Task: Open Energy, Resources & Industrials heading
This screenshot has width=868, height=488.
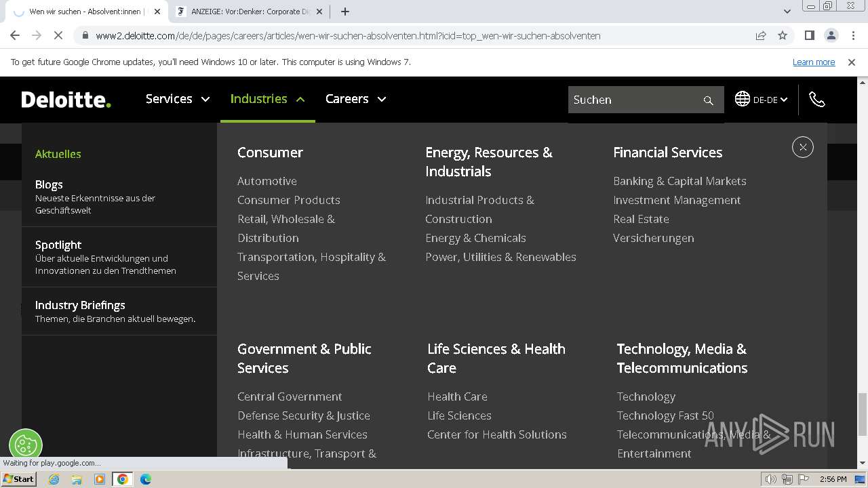Action: (x=489, y=162)
